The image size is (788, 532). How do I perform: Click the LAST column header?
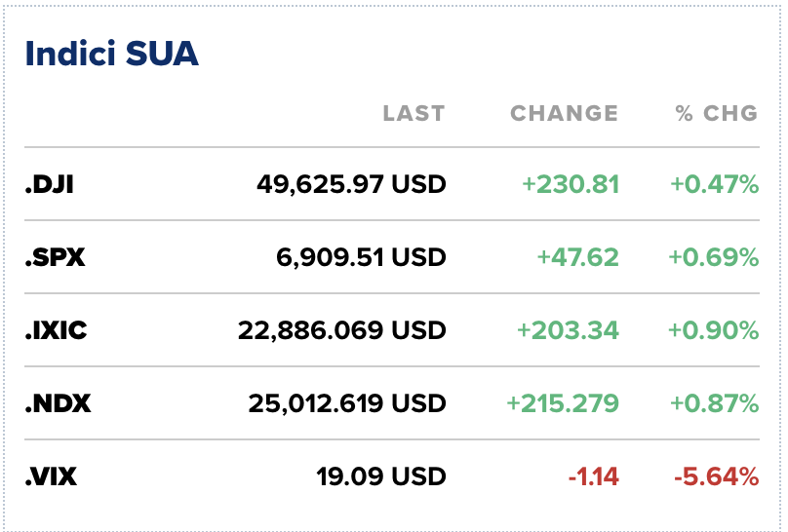coord(414,113)
